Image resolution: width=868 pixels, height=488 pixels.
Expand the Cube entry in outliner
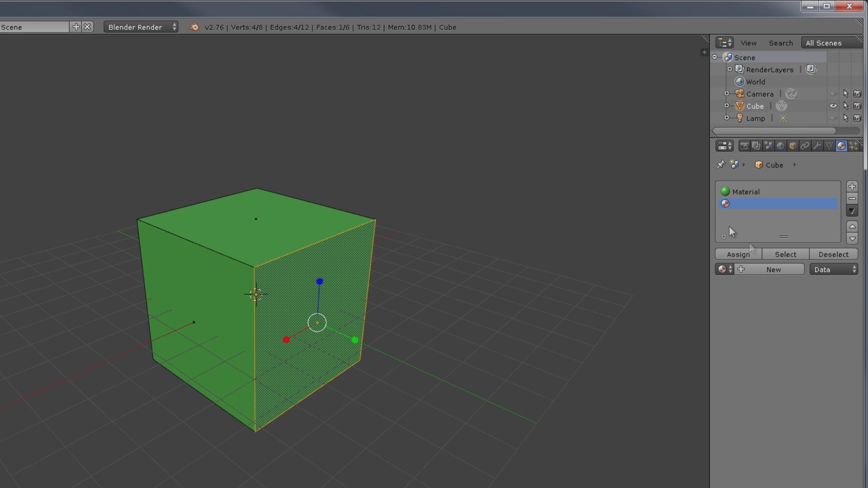728,106
